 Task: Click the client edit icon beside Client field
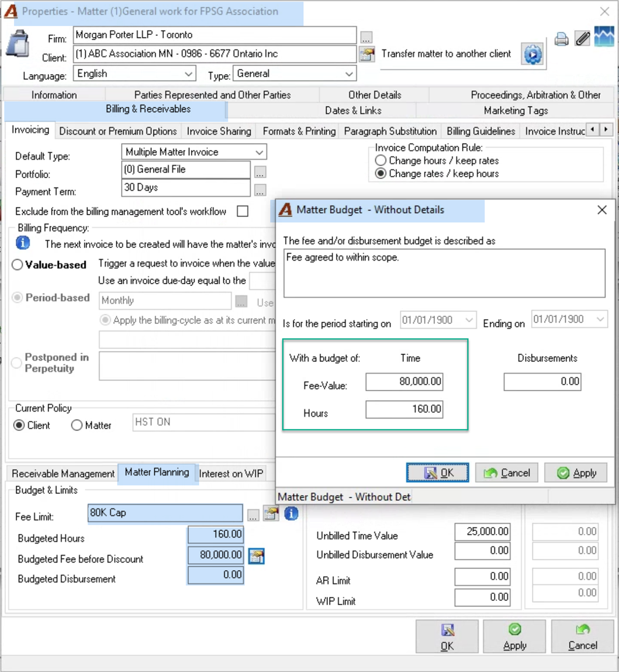coord(366,54)
